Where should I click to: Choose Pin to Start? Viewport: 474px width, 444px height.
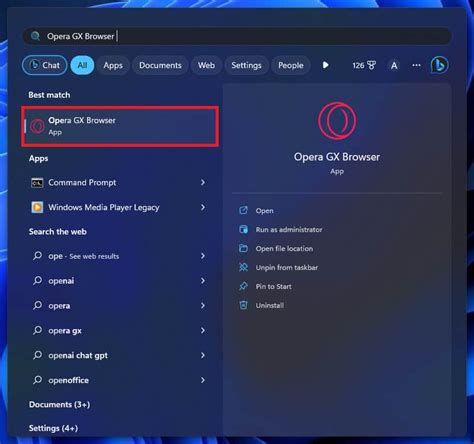[x=274, y=286]
